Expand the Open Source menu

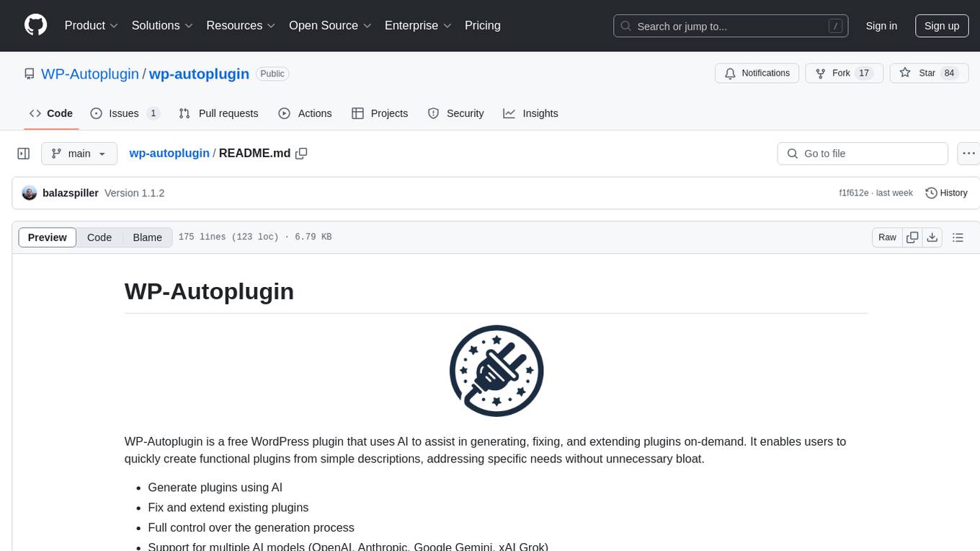[330, 25]
